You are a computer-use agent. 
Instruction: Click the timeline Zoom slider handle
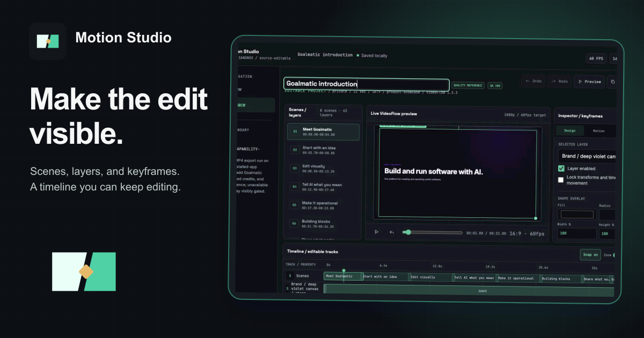pyautogui.click(x=615, y=255)
